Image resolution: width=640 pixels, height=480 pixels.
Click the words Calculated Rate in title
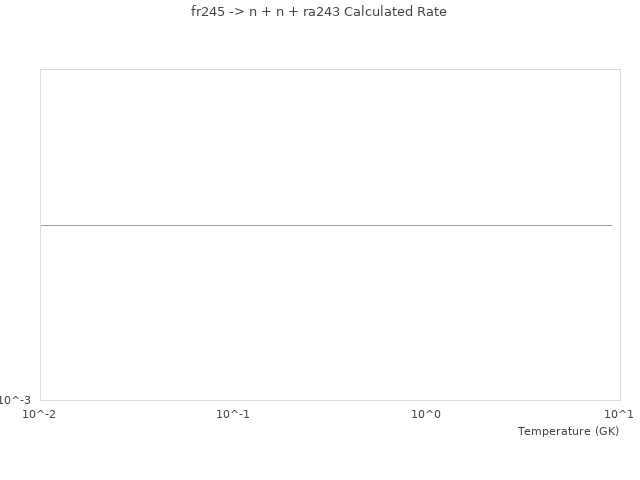click(x=395, y=12)
